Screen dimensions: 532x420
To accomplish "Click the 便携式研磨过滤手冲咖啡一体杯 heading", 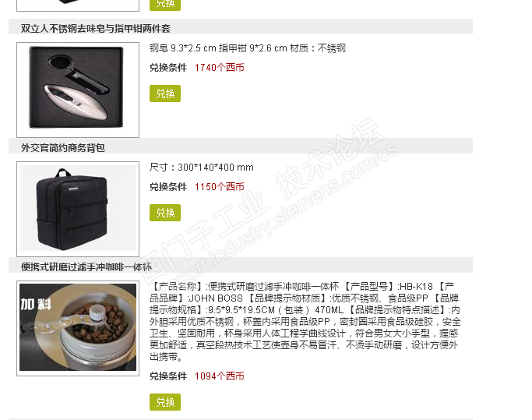I will pos(86,266).
